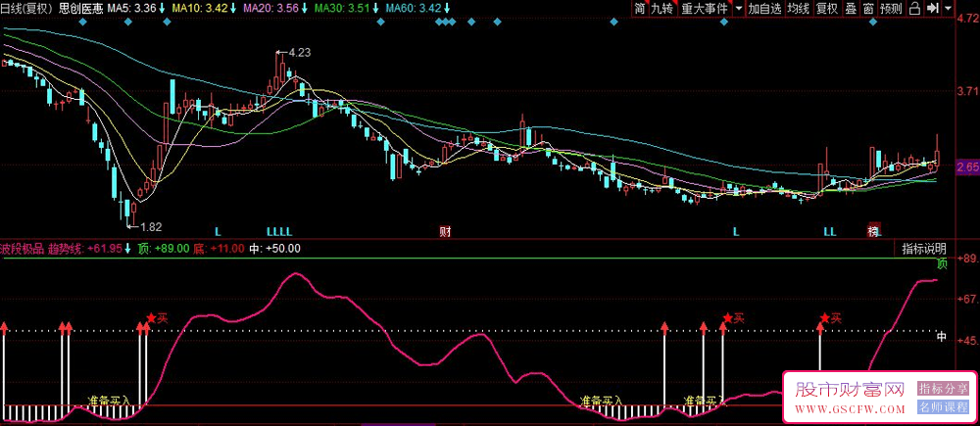The width and height of the screenshot is (980, 426).
Task: Click the 财 financial report marker
Action: point(445,232)
